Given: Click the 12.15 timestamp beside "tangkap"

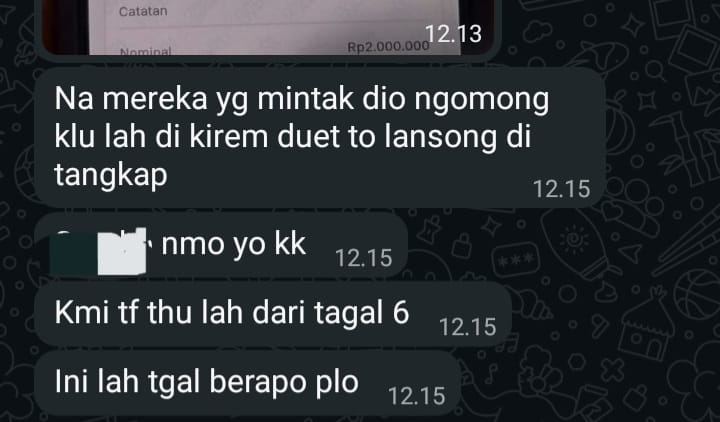Looking at the screenshot, I should [562, 189].
